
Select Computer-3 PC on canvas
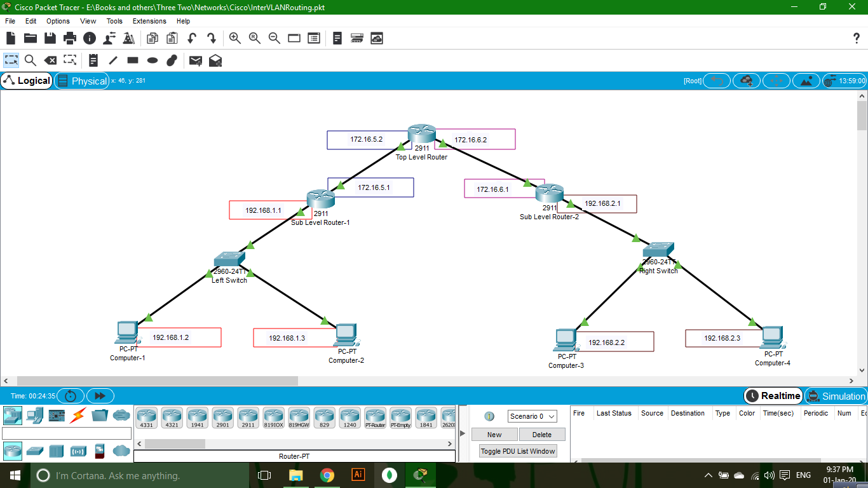tap(566, 341)
